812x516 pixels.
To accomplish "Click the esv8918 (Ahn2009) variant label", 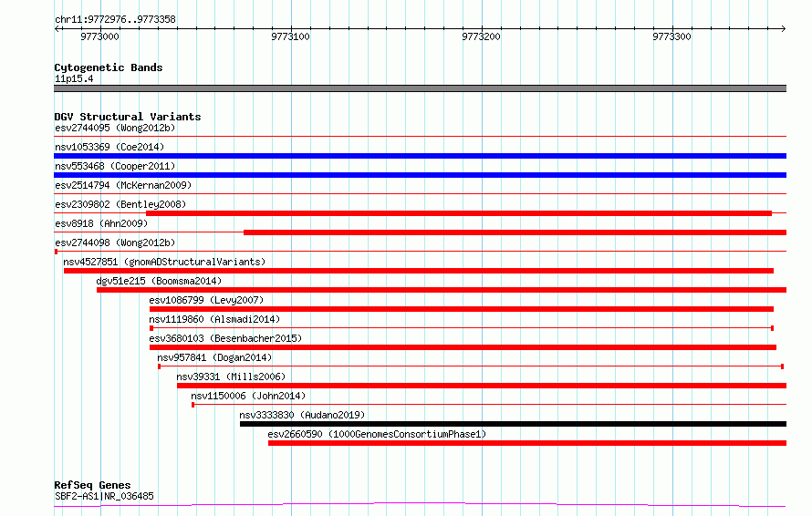I will (101, 223).
